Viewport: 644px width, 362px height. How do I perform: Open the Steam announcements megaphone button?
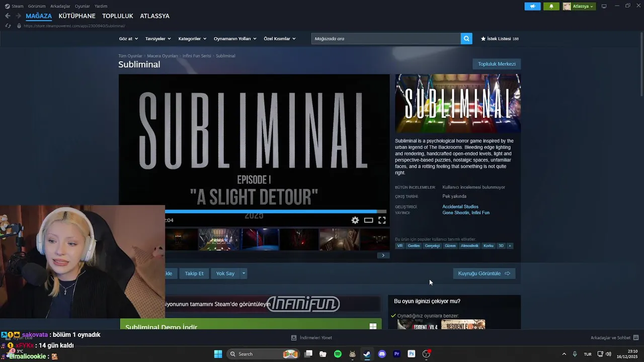coord(532,6)
